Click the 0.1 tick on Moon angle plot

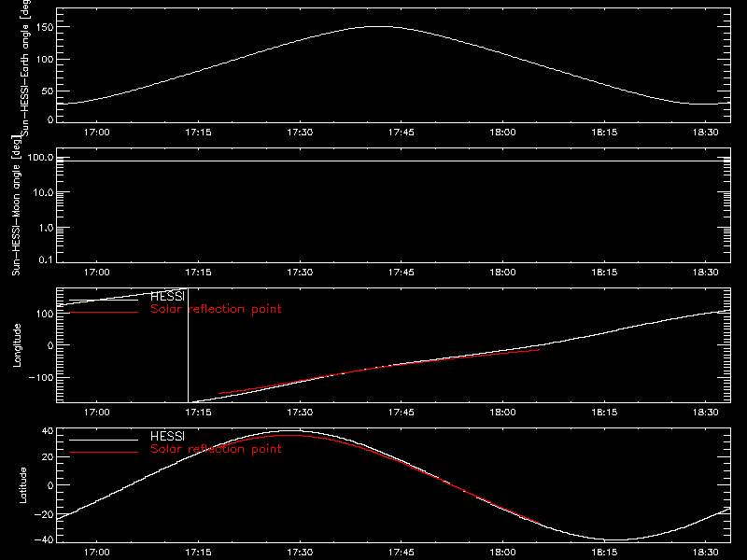coord(46,259)
